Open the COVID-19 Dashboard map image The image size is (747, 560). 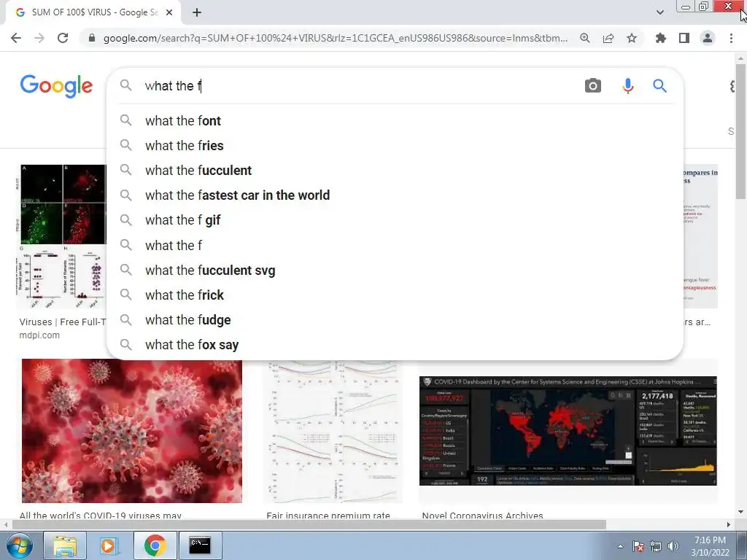click(568, 431)
